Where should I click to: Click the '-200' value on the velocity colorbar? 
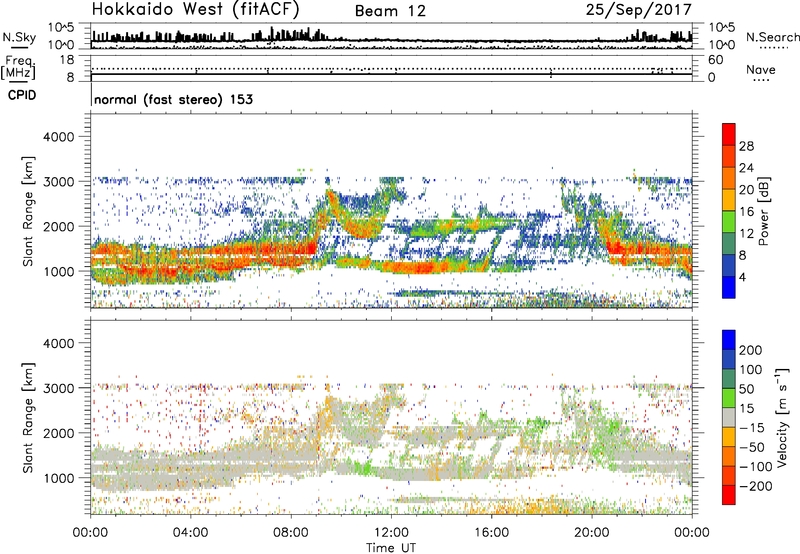755,486
